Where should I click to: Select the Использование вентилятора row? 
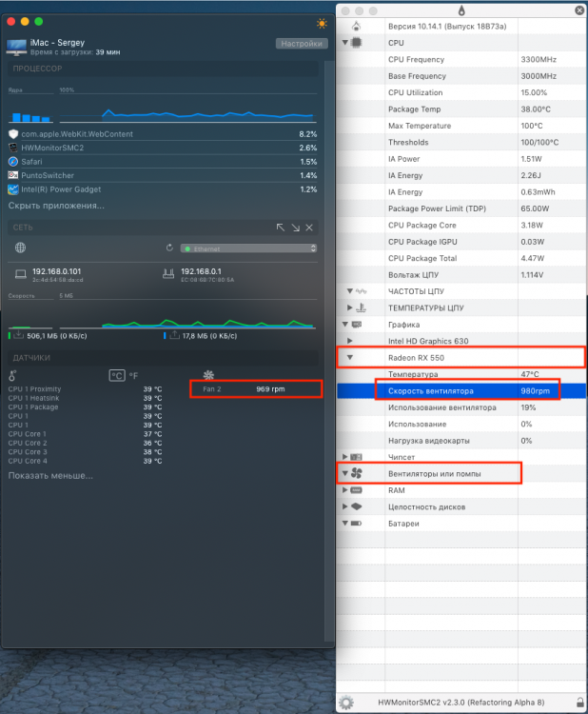tap(461, 407)
